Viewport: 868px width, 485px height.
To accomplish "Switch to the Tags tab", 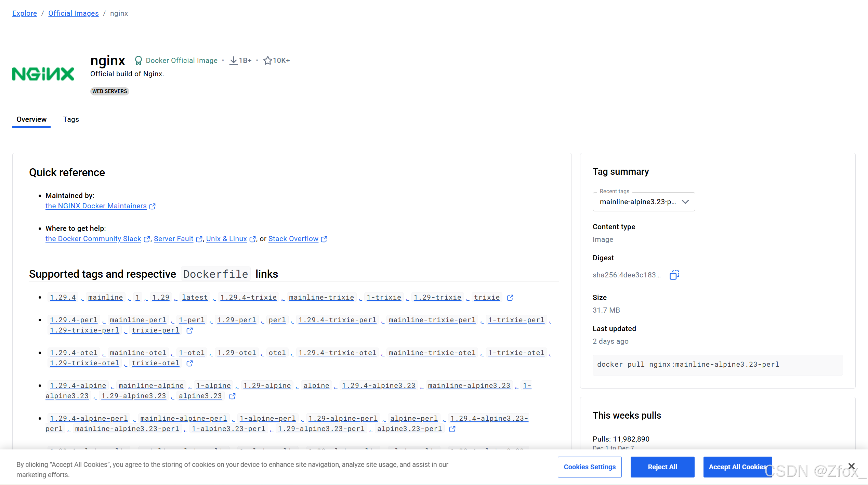I will point(71,119).
